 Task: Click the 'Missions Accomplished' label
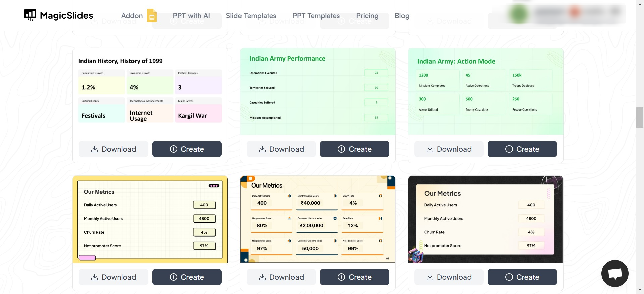pos(265,118)
